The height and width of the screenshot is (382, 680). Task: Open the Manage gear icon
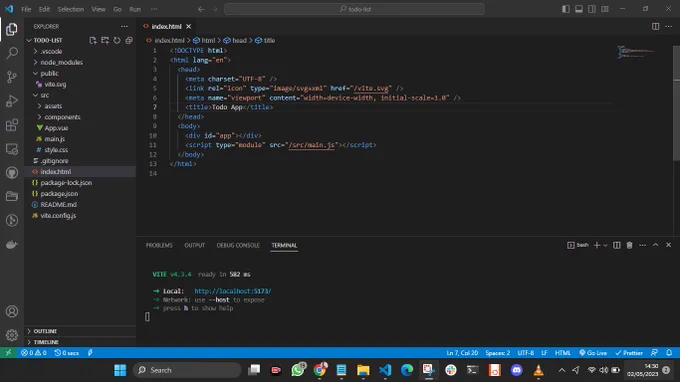point(12,335)
